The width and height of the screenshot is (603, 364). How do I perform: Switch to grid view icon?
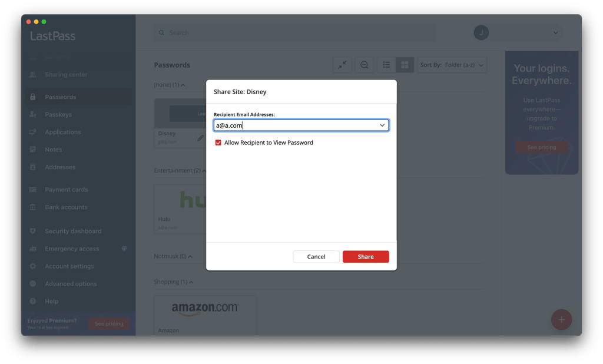(405, 65)
